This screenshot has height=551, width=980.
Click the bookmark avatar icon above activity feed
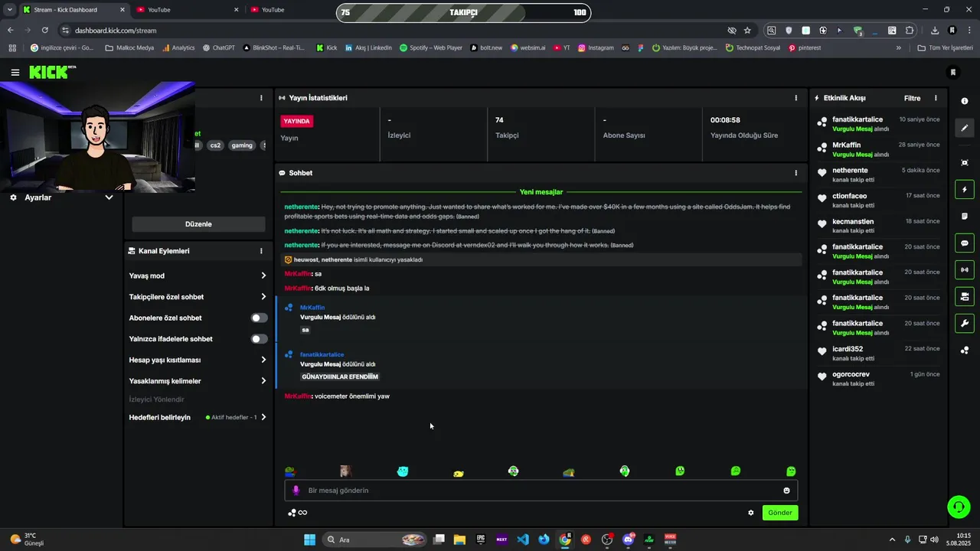[x=953, y=73]
